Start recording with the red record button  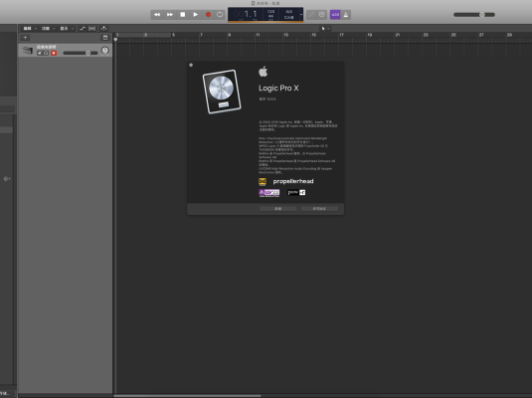pos(208,15)
